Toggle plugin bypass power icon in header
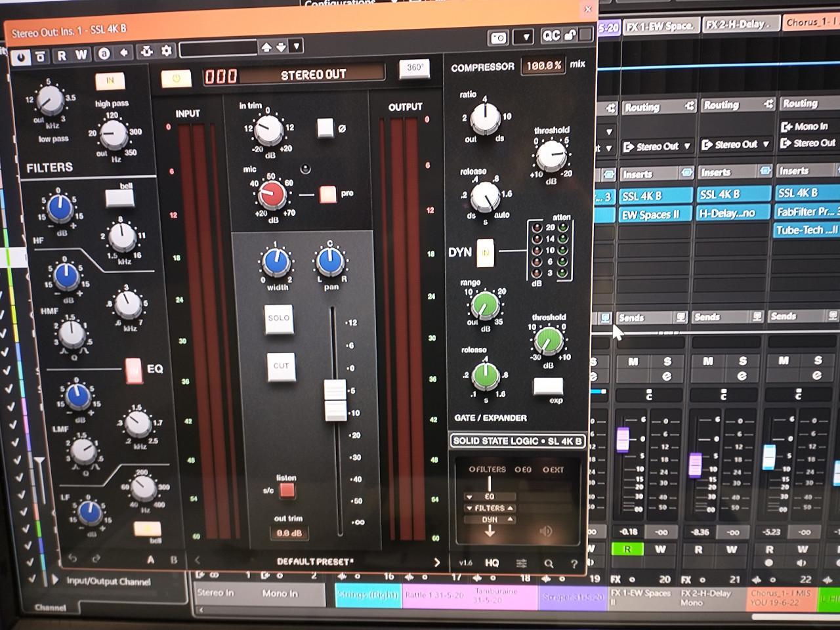The height and width of the screenshot is (630, 840). coord(22,56)
